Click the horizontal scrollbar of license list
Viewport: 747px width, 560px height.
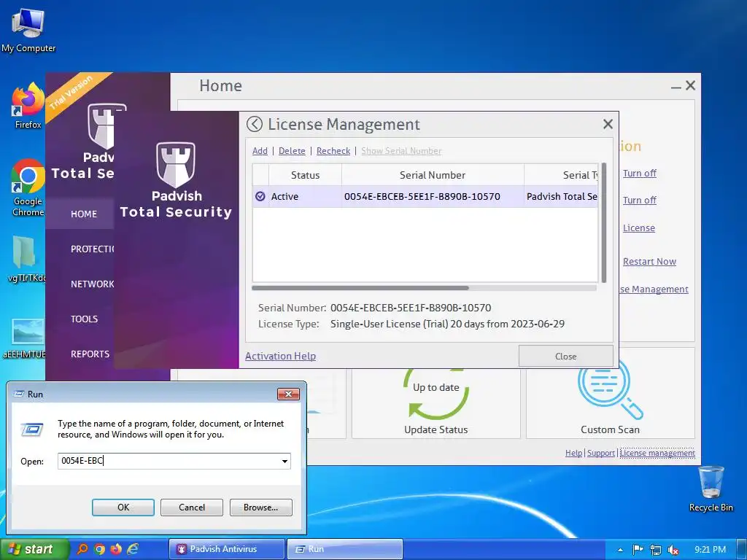click(x=360, y=287)
